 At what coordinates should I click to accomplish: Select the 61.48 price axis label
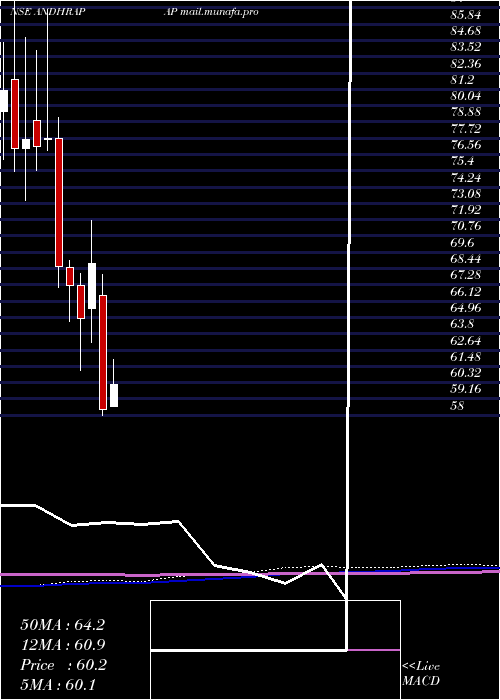tap(466, 356)
